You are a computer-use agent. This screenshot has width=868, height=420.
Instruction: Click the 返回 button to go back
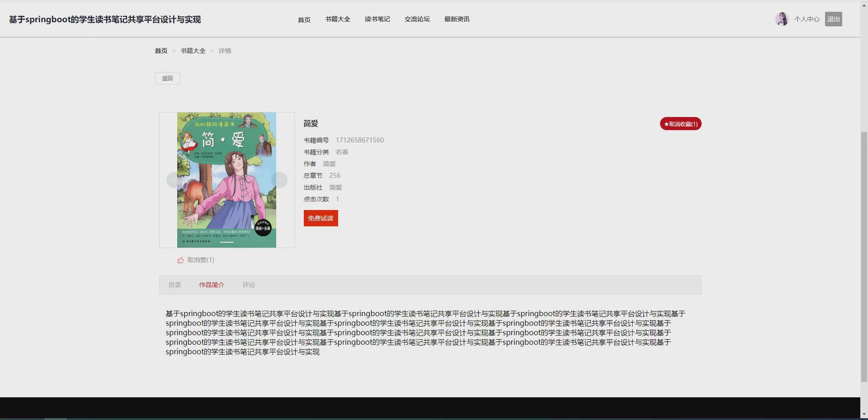click(x=167, y=78)
